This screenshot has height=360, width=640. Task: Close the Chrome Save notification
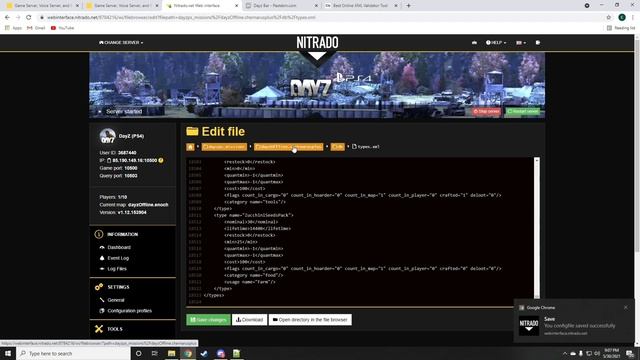pos(626,307)
